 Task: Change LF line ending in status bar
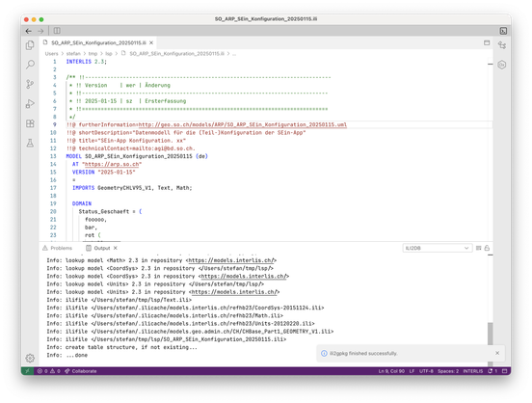point(412,371)
